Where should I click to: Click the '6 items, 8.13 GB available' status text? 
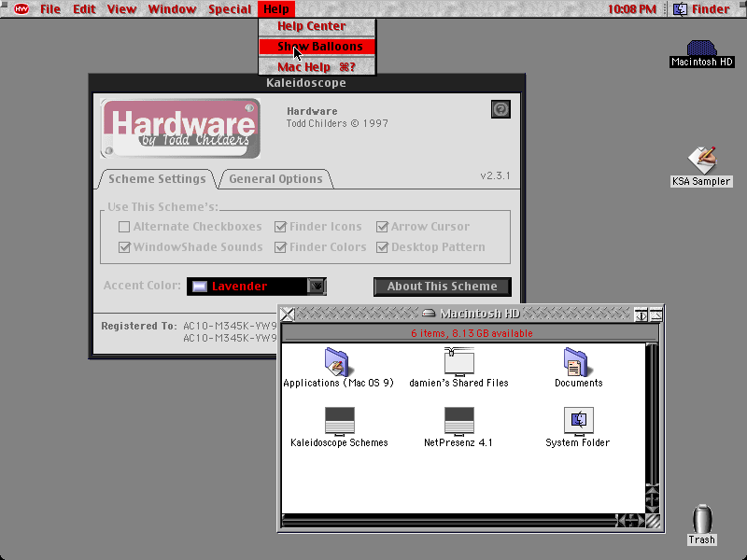pos(472,333)
